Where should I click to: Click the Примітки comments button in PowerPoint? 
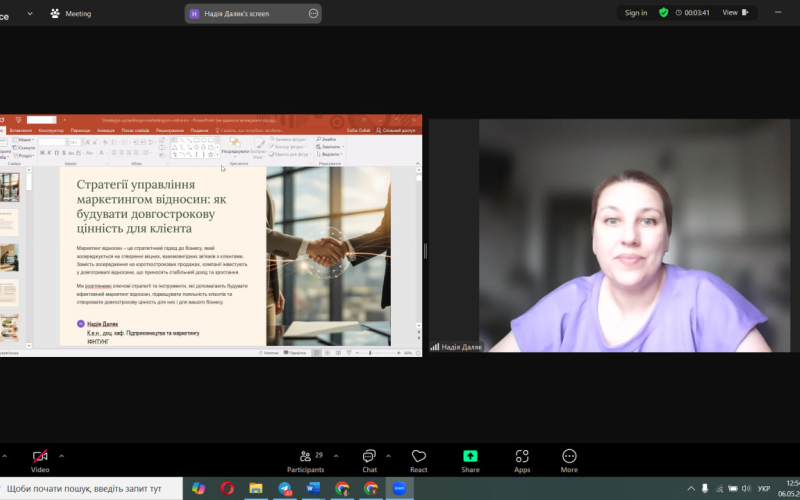pos(295,353)
